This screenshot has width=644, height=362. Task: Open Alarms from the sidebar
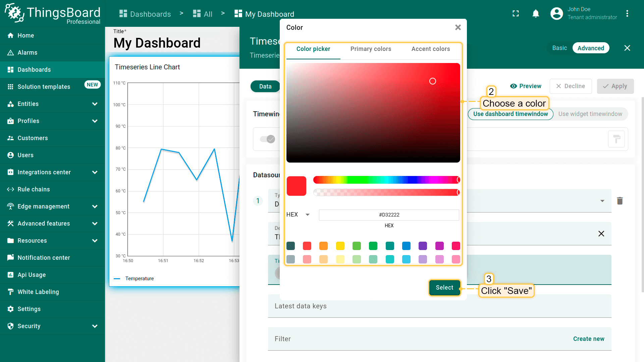coord(28,53)
